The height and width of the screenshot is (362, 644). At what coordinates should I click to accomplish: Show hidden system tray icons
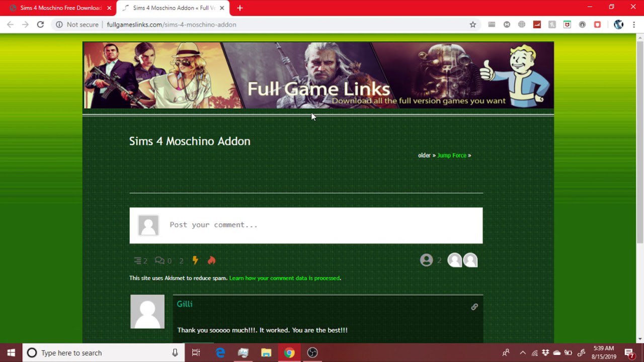[523, 352]
